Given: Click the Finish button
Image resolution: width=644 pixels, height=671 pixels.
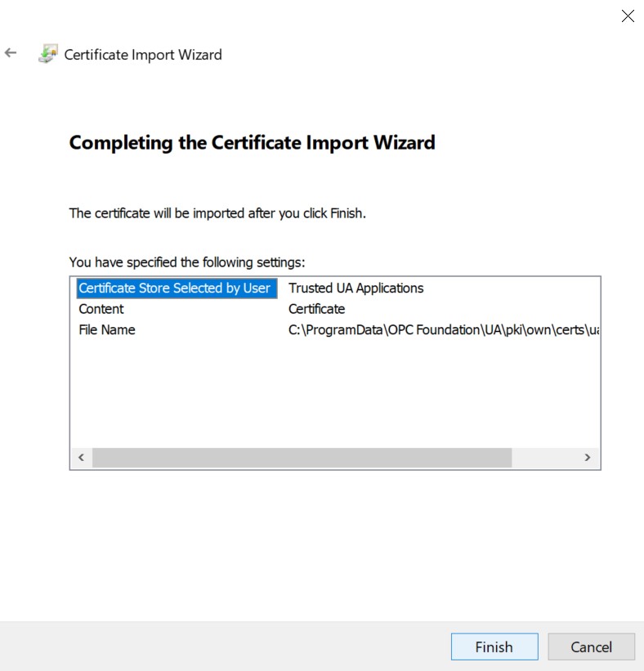Looking at the screenshot, I should pos(494,646).
